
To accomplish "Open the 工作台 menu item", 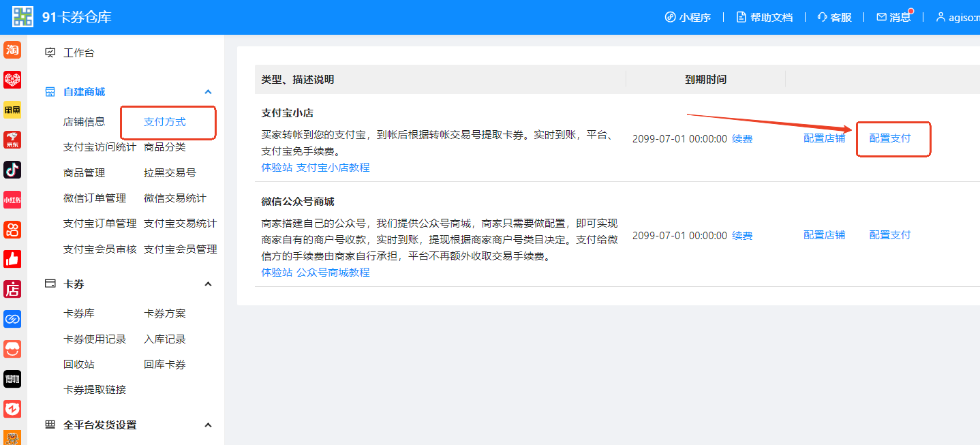I will (x=79, y=52).
